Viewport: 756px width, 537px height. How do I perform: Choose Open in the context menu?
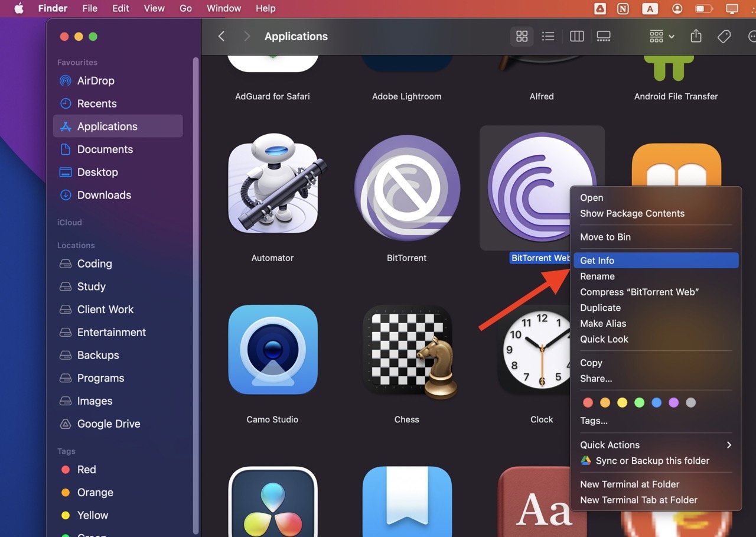point(656,198)
